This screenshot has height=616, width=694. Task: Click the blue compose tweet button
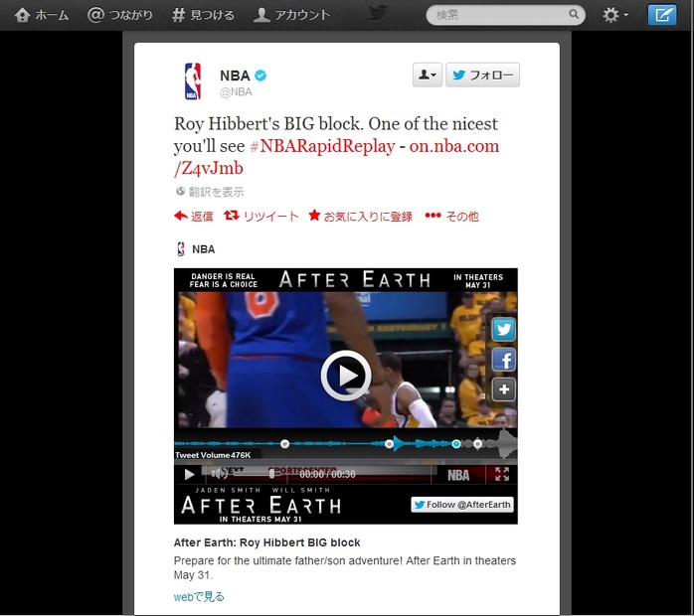click(x=662, y=15)
